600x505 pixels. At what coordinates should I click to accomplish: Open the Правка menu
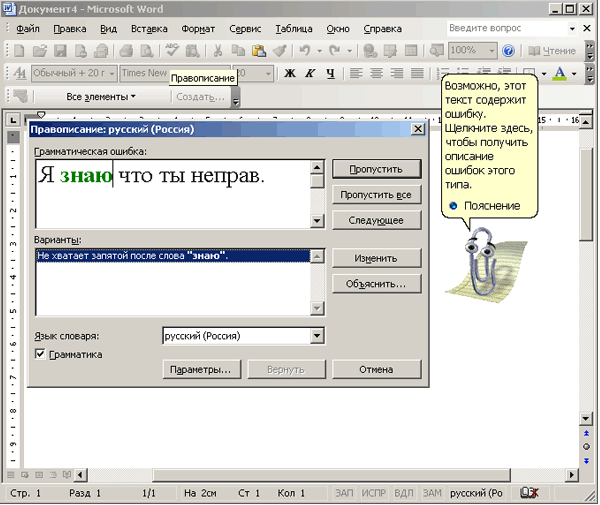(70, 29)
